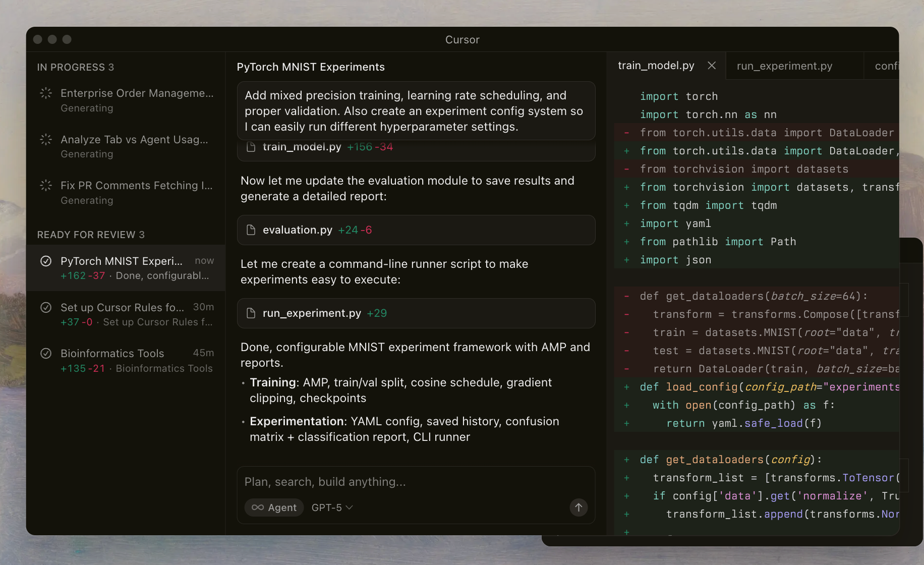
Task: Open the train_model.py file change card
Action: point(416,149)
